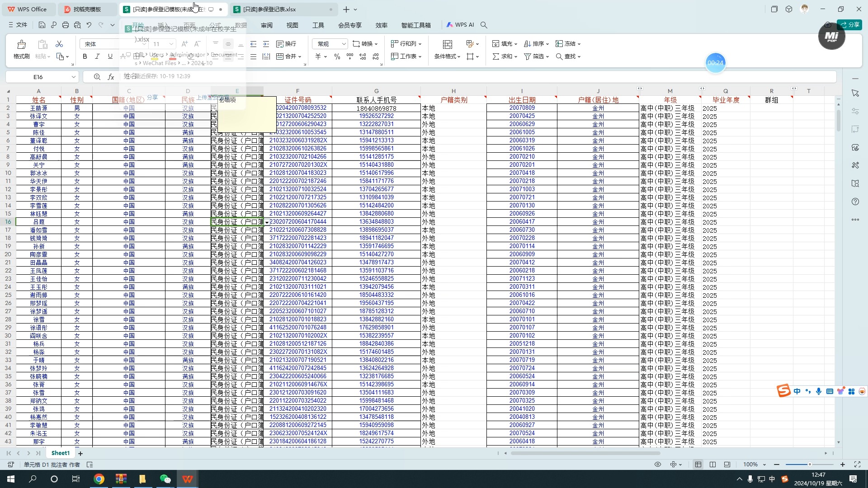The height and width of the screenshot is (488, 868).
Task: Switch to the 参保登记表.xlsx document tab
Action: [x=269, y=9]
